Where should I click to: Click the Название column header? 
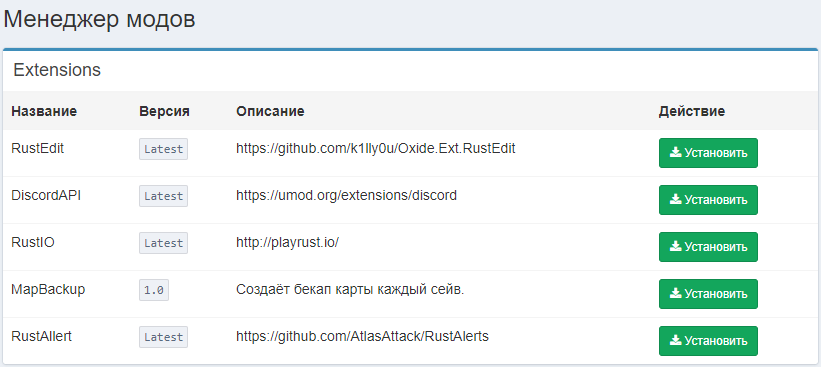(44, 111)
